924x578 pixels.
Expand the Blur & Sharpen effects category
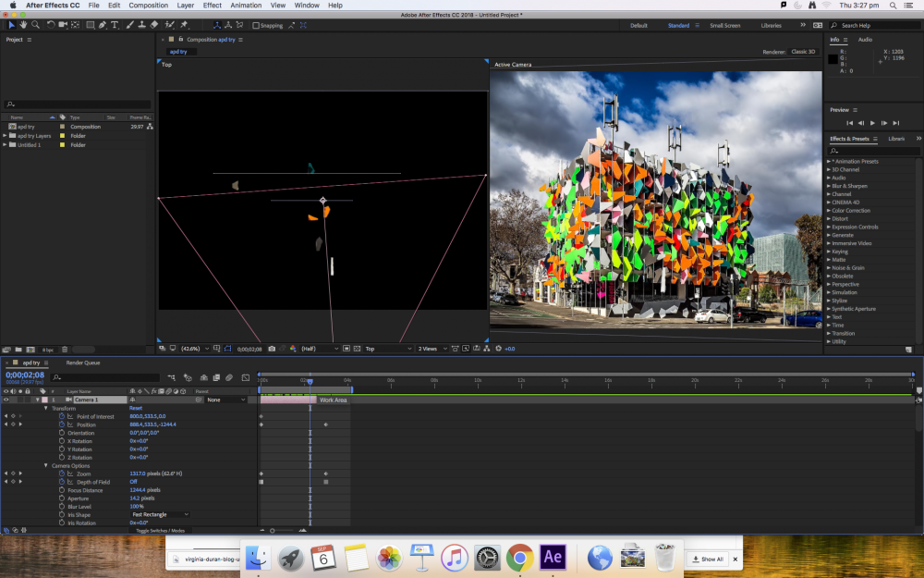click(x=829, y=186)
